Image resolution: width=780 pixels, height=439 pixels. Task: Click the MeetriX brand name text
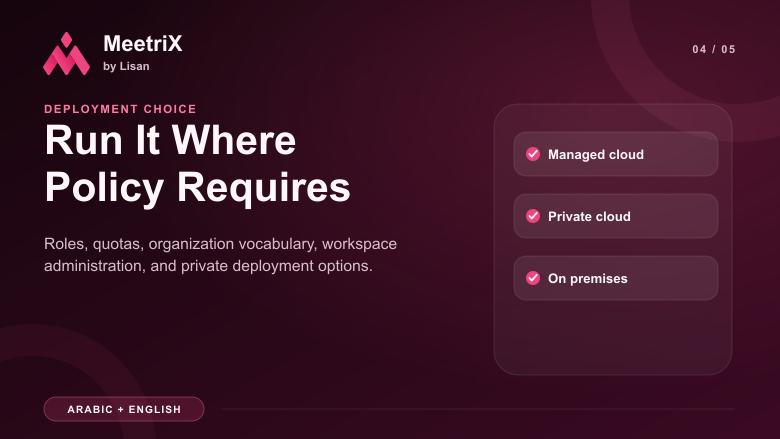(143, 44)
